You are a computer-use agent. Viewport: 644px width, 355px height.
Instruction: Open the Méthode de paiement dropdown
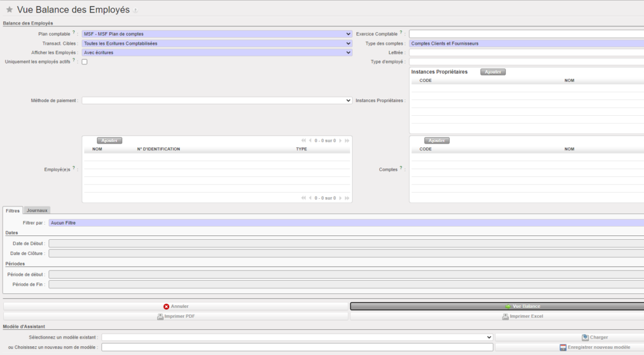216,100
